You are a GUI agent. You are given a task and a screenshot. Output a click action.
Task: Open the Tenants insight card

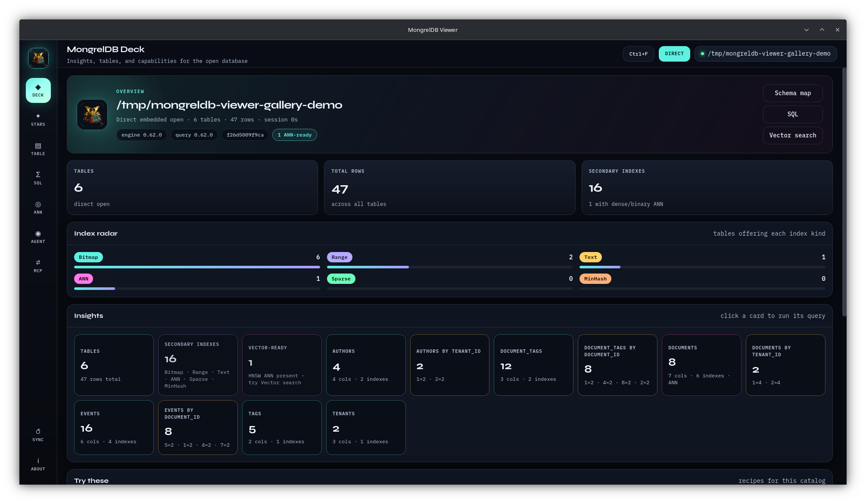click(x=366, y=427)
